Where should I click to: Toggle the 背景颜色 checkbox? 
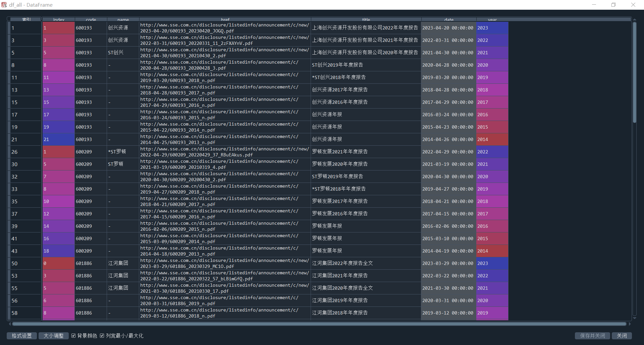coord(73,336)
